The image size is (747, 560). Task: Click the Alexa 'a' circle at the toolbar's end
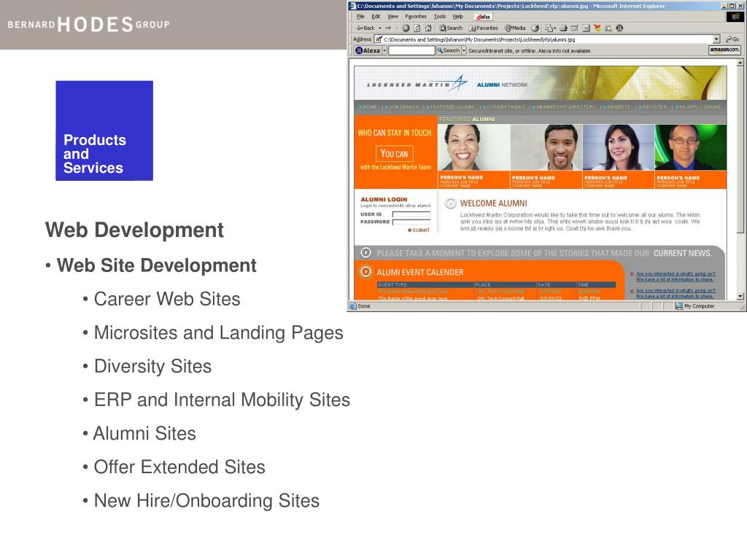619,28
